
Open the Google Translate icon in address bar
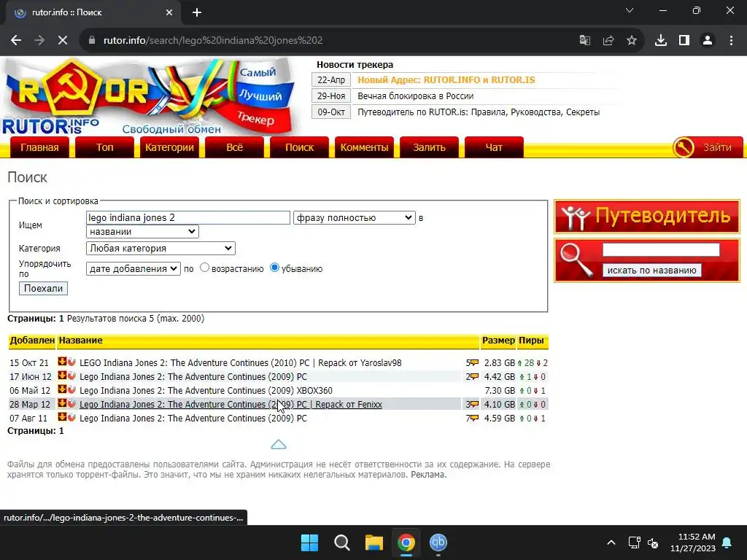(584, 41)
